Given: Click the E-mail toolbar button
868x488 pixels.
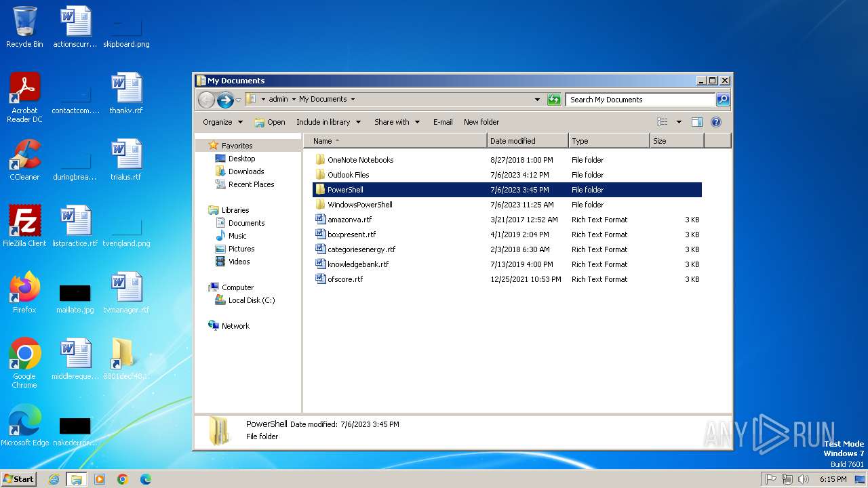Looking at the screenshot, I should coord(443,122).
